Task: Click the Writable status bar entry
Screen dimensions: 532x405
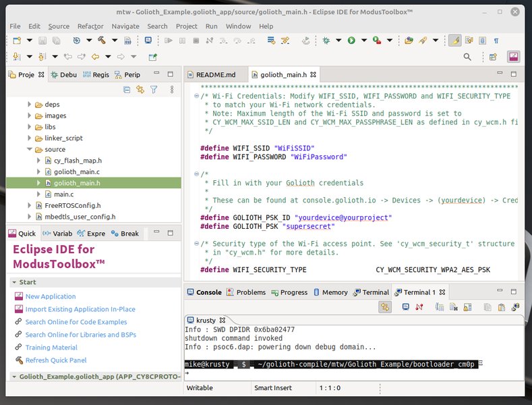Action: (200, 387)
